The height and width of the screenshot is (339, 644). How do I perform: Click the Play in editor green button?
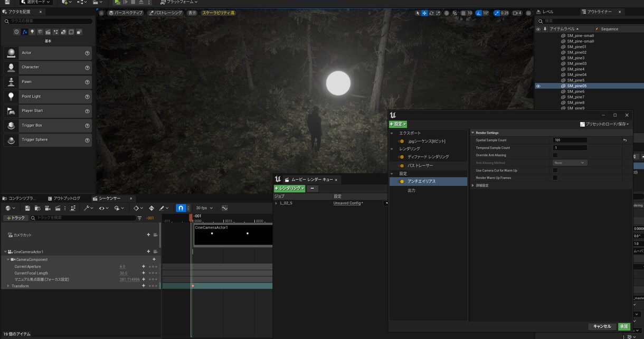click(118, 2)
